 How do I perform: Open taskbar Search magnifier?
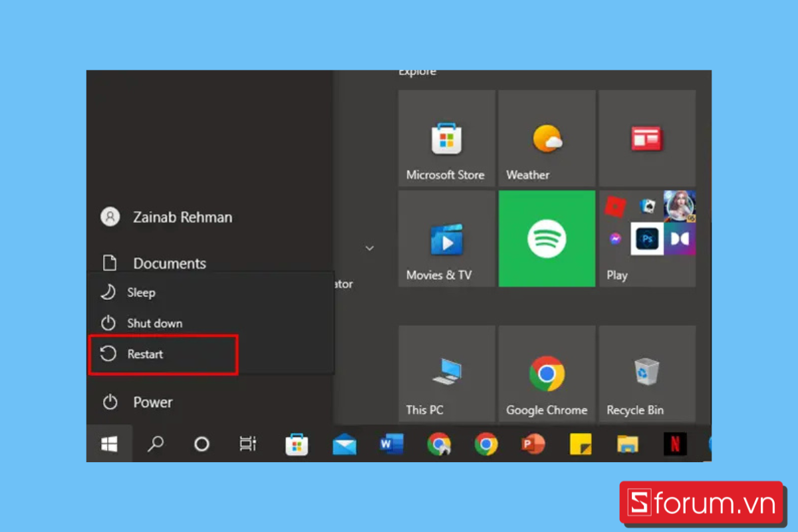156,444
